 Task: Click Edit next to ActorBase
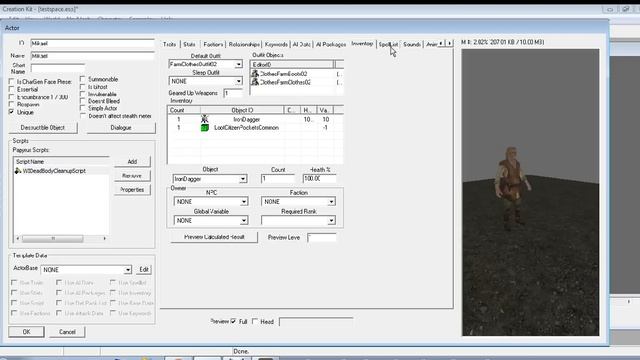(x=144, y=269)
